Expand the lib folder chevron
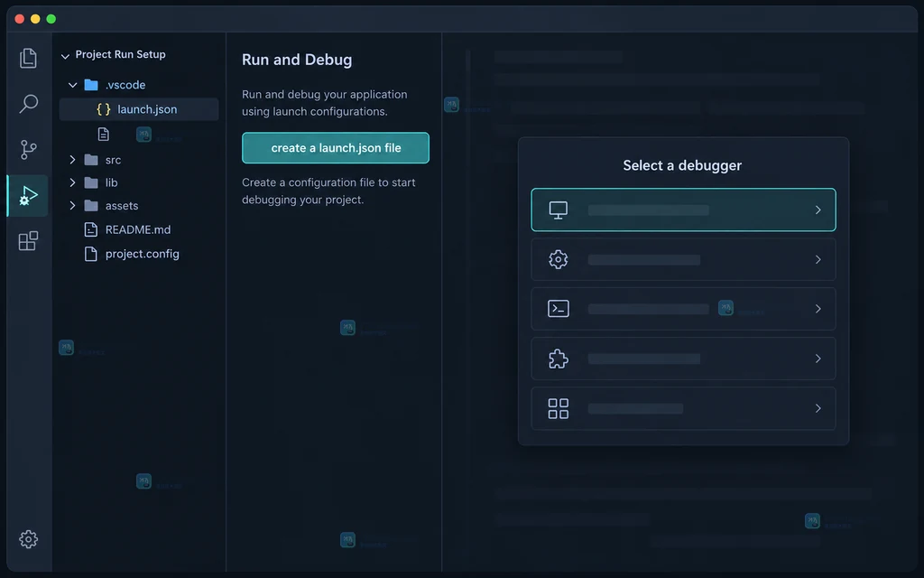This screenshot has width=924, height=578. [72, 182]
